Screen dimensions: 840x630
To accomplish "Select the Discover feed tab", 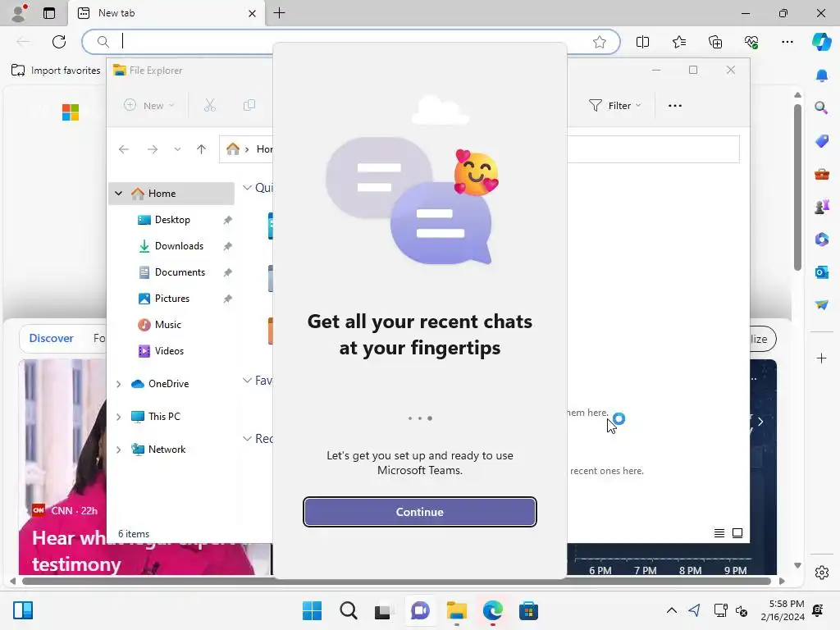I will tap(51, 338).
